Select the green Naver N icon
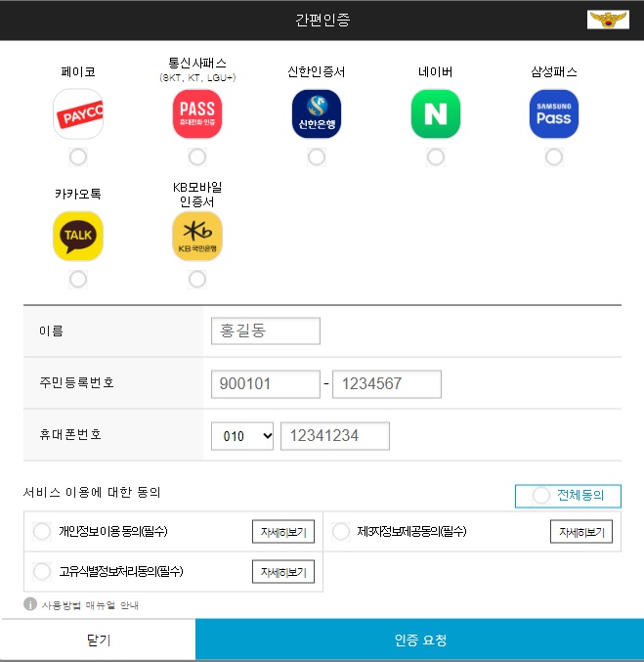 [x=436, y=113]
